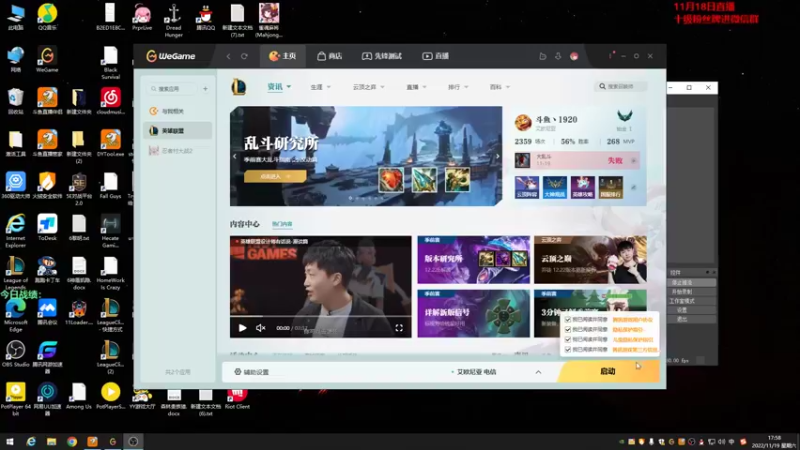Switch to the 先锋测试 tab
Screen dimensions: 800x450
point(382,56)
